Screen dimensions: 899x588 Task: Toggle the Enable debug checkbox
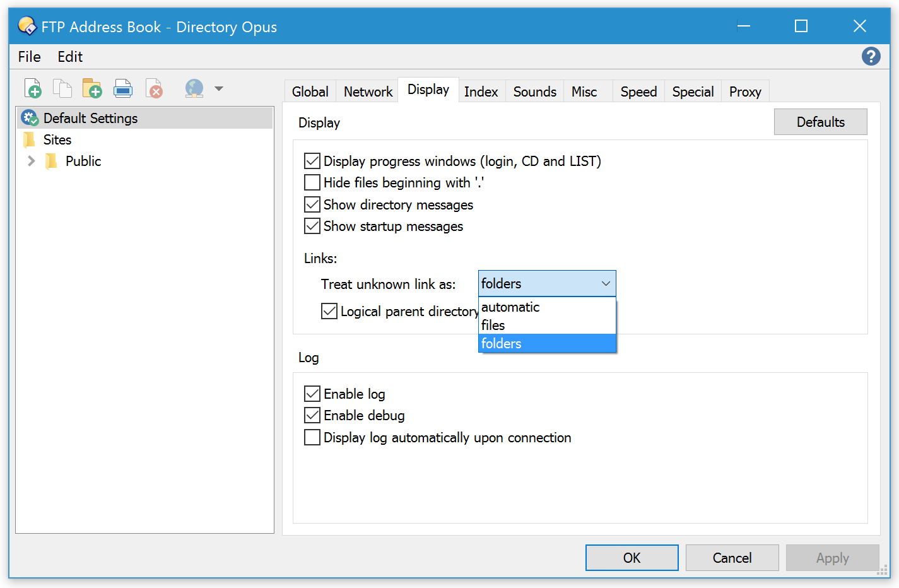312,415
